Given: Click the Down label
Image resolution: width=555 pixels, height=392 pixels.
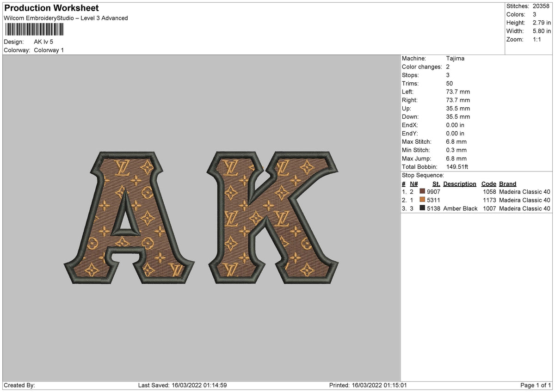Looking at the screenshot, I should tap(410, 117).
